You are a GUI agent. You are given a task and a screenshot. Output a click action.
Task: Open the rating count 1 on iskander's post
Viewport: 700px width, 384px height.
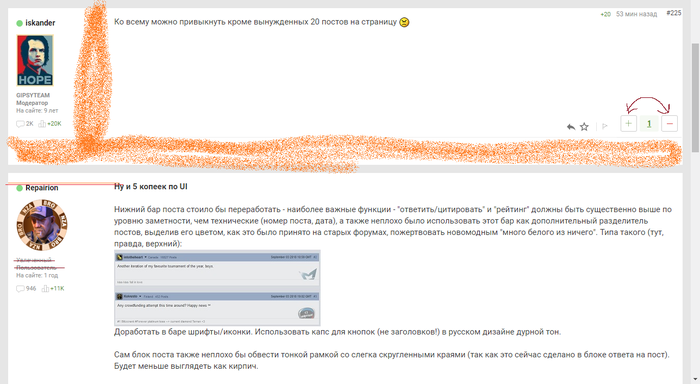click(649, 124)
